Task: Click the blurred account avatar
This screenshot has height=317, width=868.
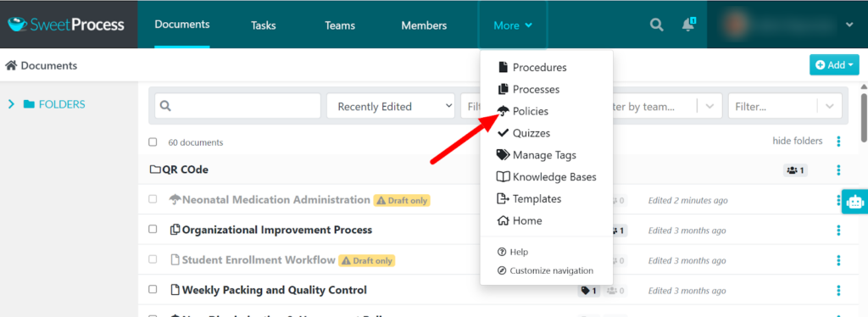Action: point(736,25)
